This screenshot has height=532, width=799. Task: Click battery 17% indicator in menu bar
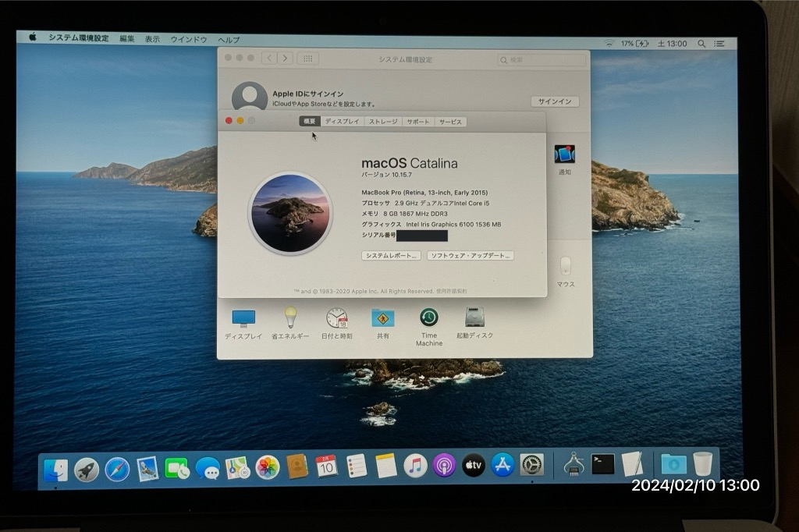tap(634, 44)
